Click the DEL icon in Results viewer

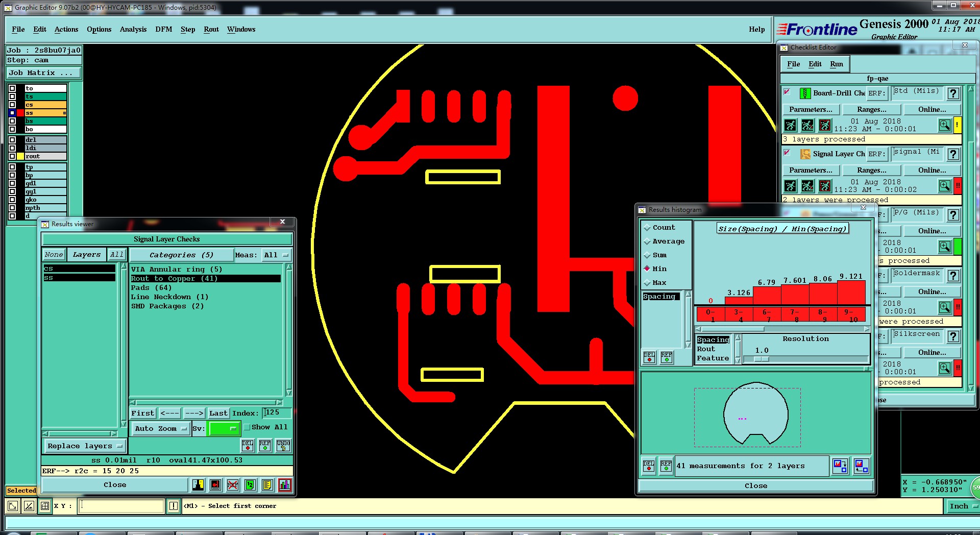tap(248, 446)
